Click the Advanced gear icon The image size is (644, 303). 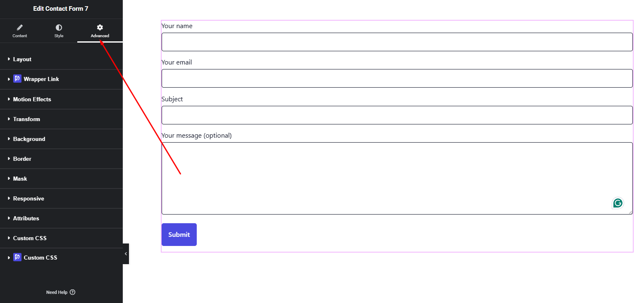point(100,28)
